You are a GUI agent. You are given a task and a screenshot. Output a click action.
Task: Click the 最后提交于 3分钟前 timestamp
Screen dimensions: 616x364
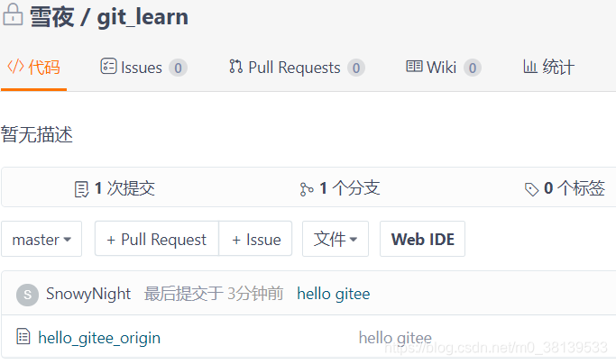point(214,294)
